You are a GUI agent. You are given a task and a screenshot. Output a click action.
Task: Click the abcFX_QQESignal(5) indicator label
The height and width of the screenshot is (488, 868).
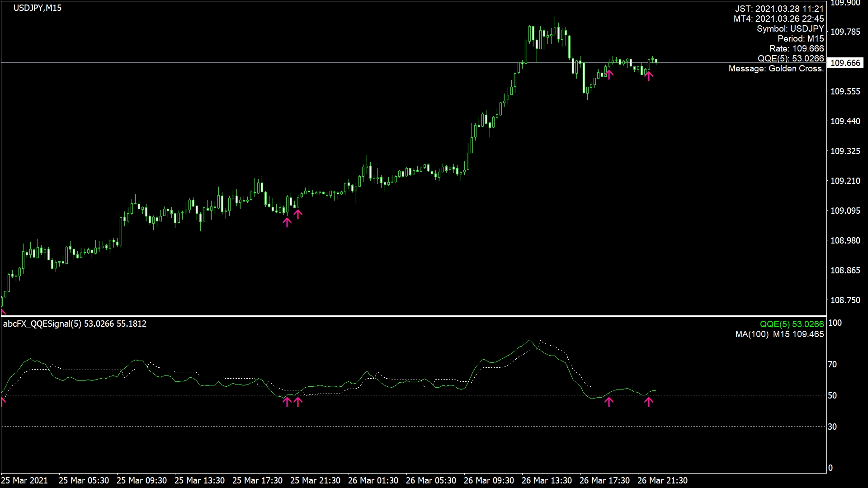pyautogui.click(x=42, y=324)
